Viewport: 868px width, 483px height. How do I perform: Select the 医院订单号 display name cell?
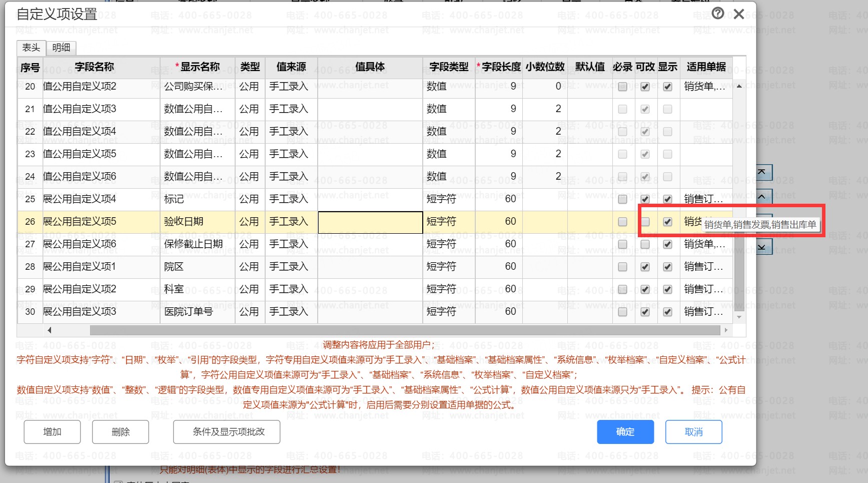[x=198, y=312]
